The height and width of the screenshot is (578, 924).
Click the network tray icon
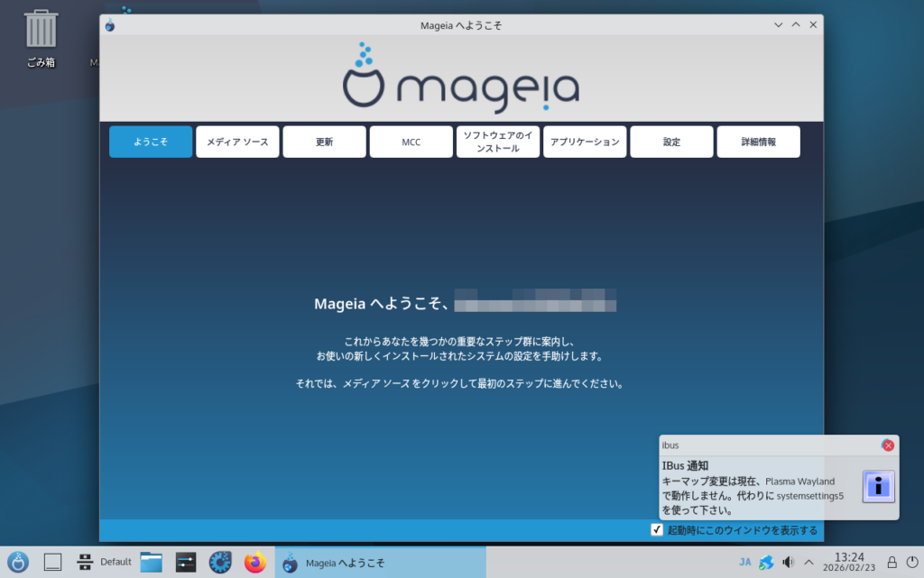click(x=766, y=563)
